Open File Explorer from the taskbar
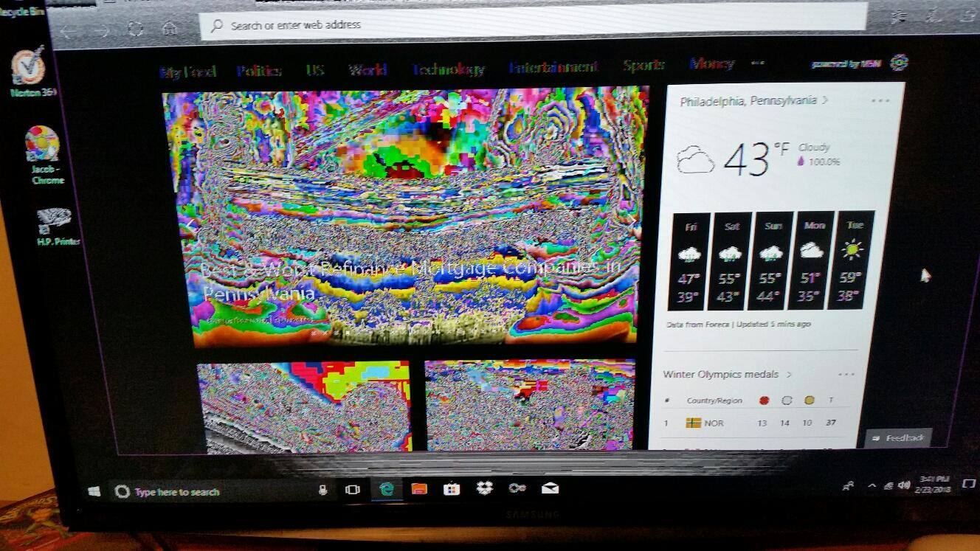This screenshot has width=980, height=551. (x=419, y=489)
